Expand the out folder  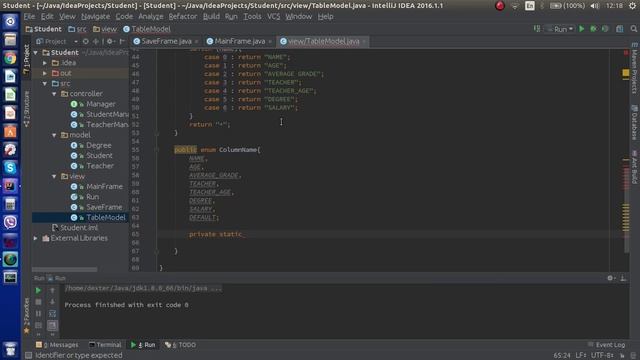(x=45, y=73)
